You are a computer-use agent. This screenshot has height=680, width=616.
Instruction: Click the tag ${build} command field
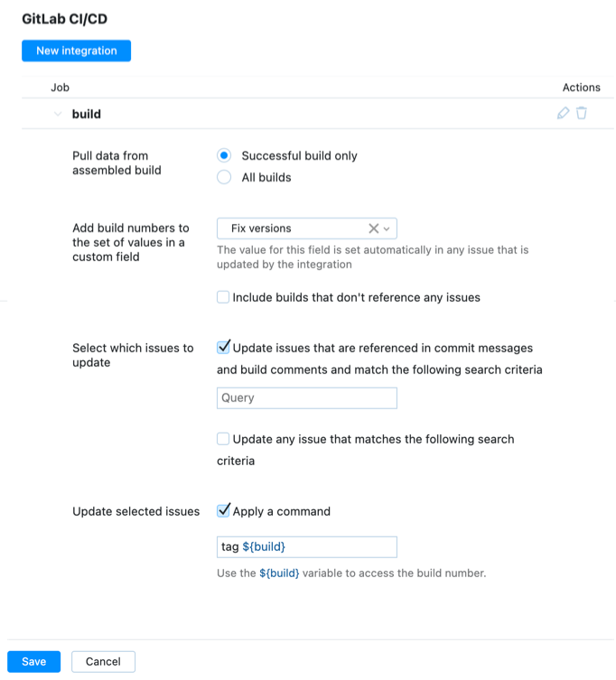[x=307, y=547]
